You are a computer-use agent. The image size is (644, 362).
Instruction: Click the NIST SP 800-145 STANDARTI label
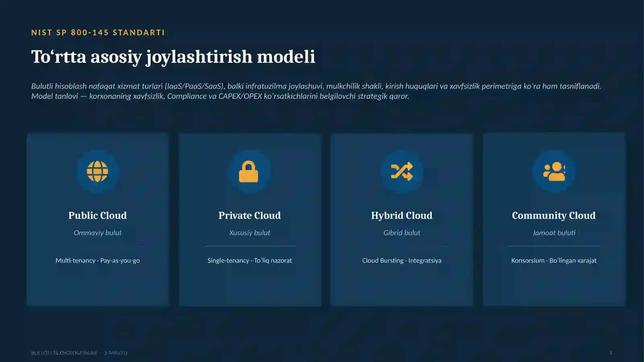point(98,33)
